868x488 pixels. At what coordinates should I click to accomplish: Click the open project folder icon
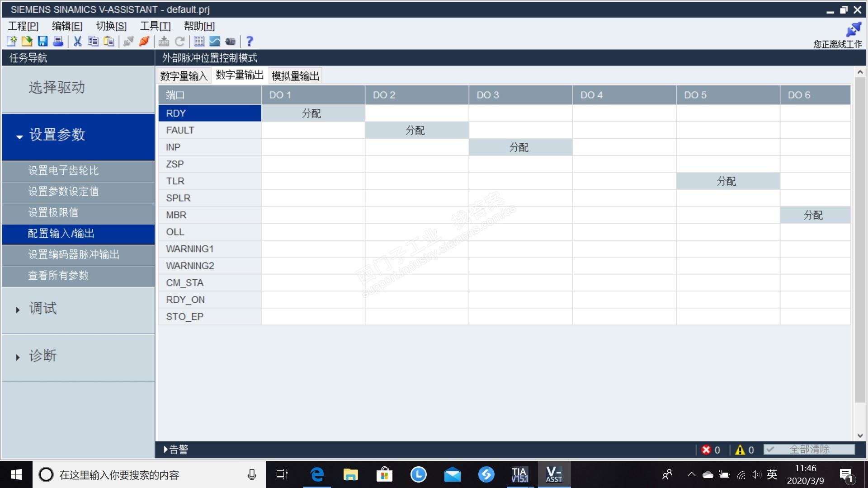(27, 42)
